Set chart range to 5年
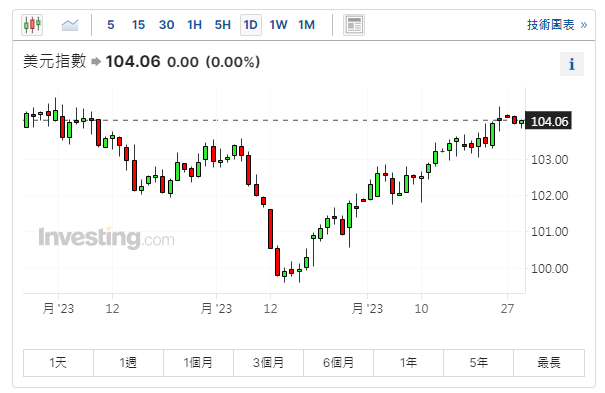This screenshot has height=393, width=605. [x=478, y=363]
